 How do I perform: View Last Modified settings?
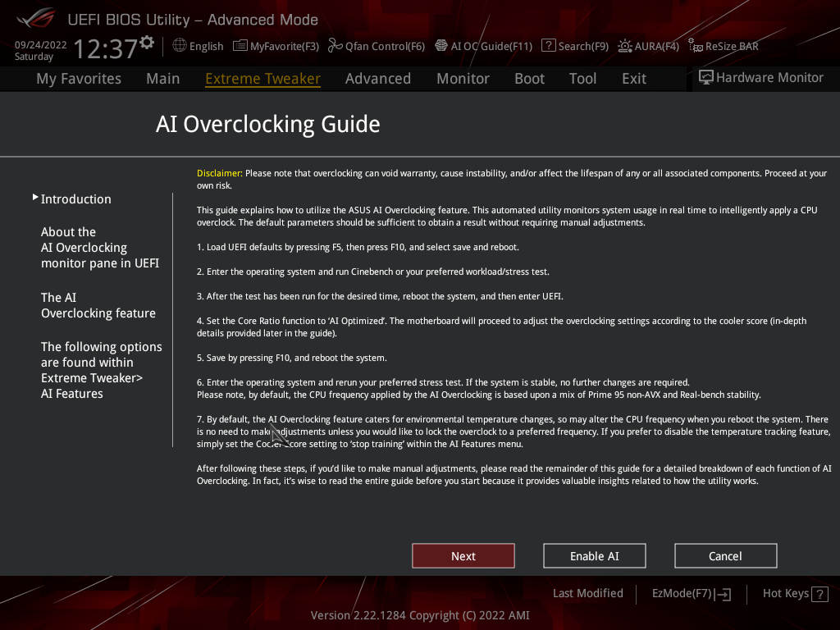(x=587, y=593)
